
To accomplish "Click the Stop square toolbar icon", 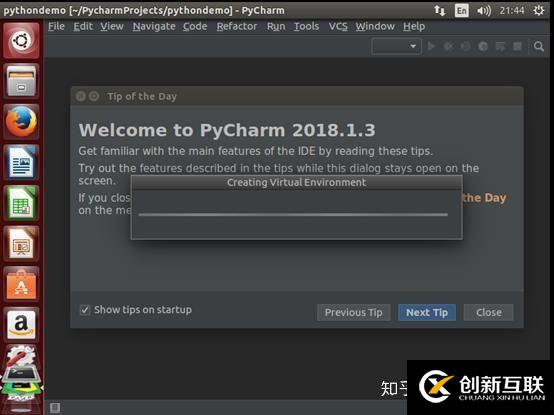I will click(x=517, y=46).
